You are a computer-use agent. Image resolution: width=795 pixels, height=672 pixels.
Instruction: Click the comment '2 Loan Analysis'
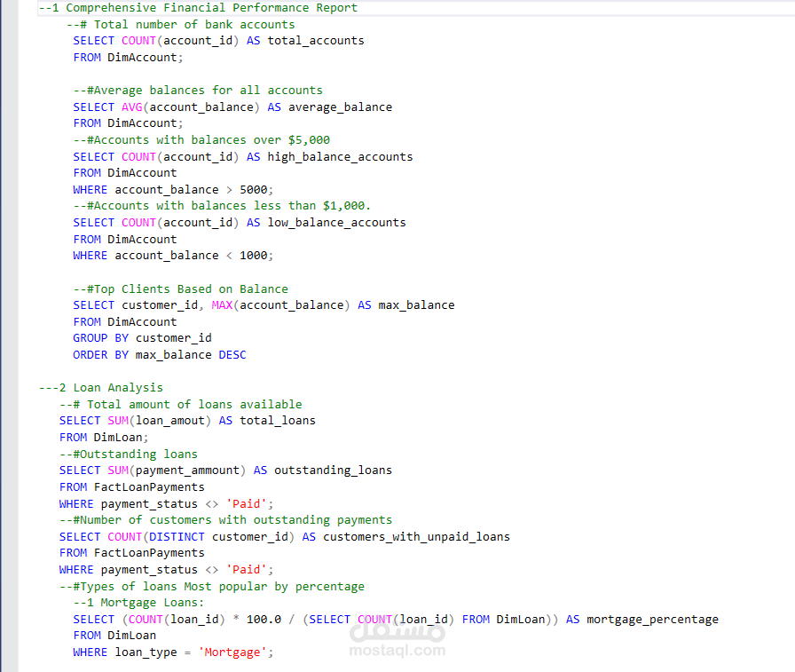[111, 388]
